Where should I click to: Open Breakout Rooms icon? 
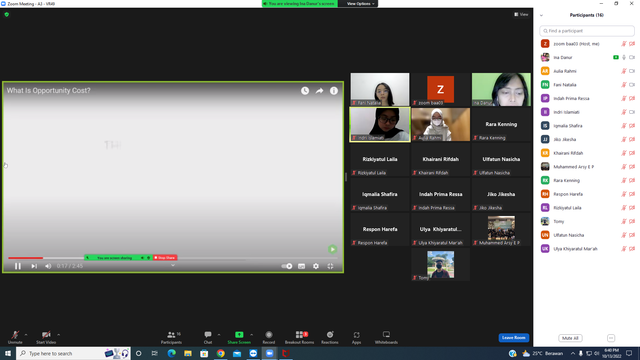point(299,335)
